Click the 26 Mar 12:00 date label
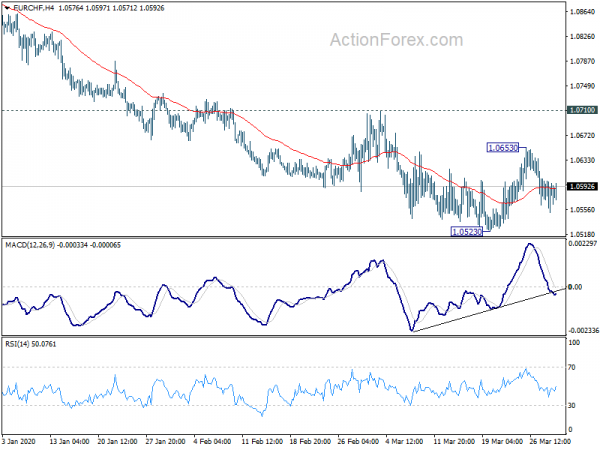Viewport: 600px width, 450px height. coord(551,441)
